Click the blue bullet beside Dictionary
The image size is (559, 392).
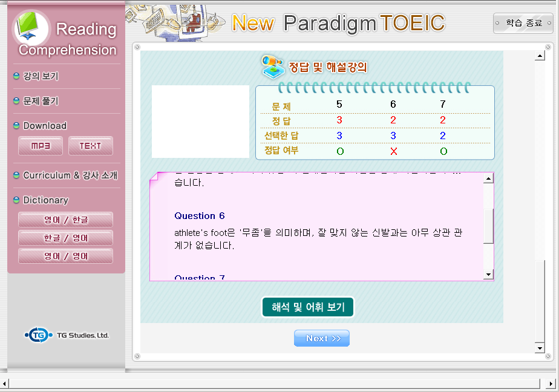(16, 200)
